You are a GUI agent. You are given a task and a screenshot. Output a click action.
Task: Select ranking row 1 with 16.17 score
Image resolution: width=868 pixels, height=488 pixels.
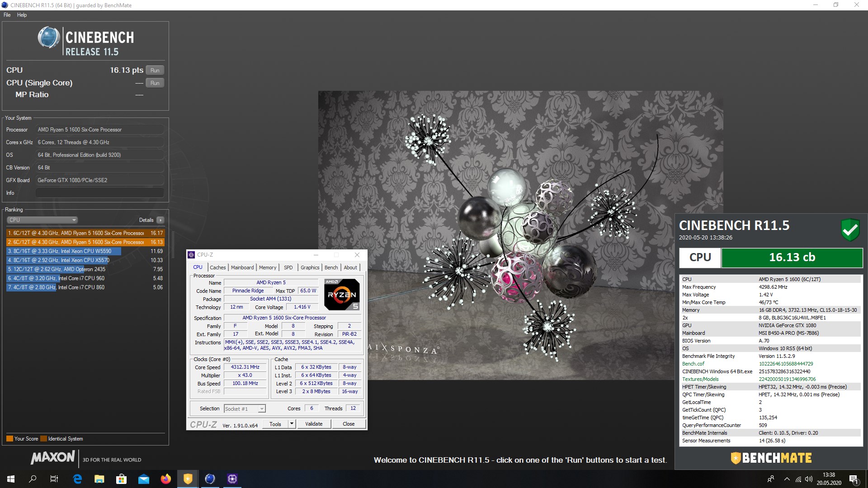pyautogui.click(x=85, y=233)
